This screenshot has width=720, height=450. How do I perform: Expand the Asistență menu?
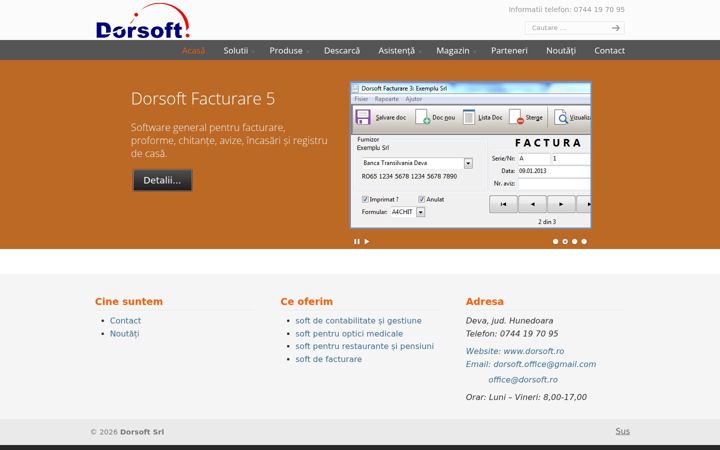[397, 51]
